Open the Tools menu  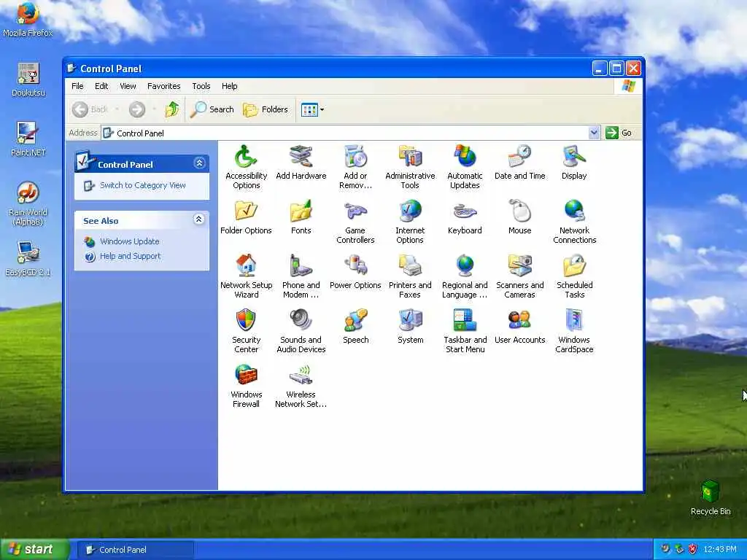pyautogui.click(x=201, y=86)
